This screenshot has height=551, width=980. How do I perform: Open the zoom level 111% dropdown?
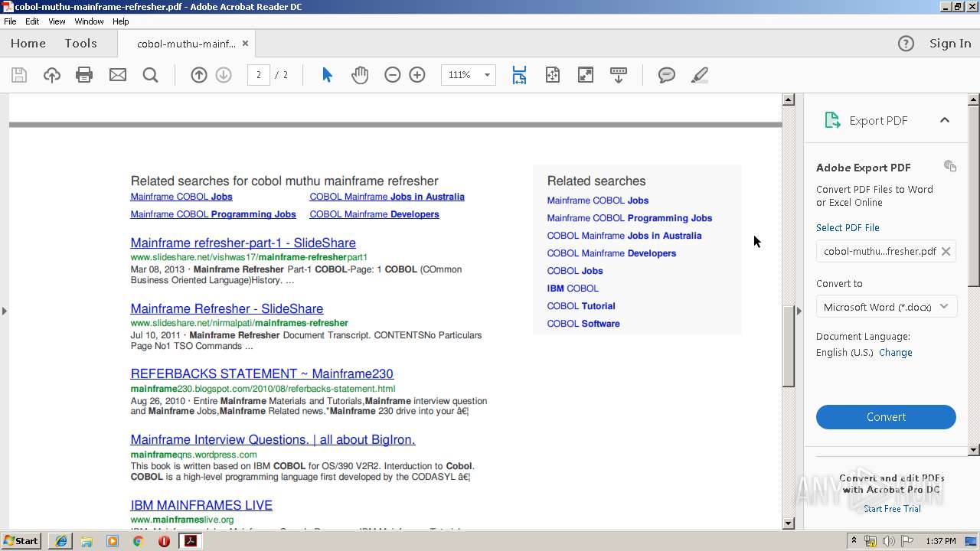click(486, 75)
